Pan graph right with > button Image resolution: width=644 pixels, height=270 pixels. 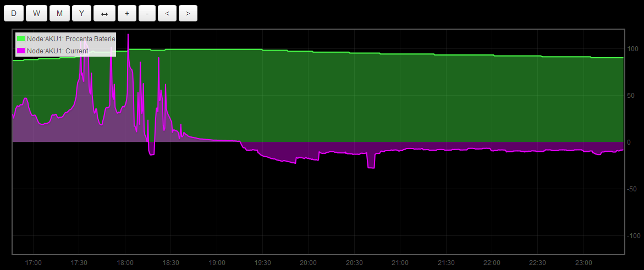pyautogui.click(x=188, y=13)
